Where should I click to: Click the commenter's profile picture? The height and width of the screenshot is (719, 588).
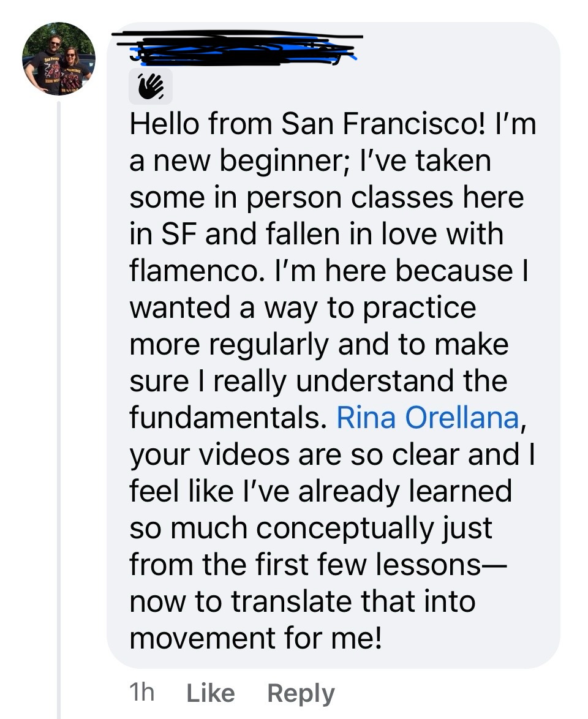59,59
